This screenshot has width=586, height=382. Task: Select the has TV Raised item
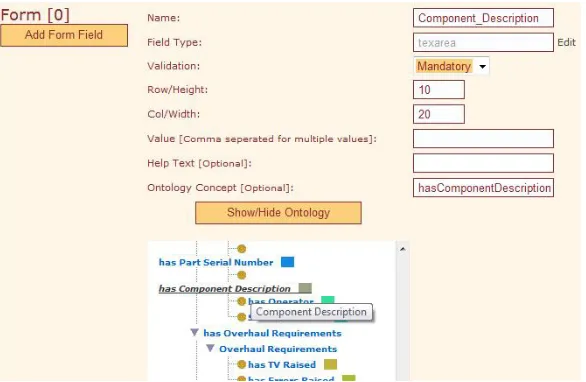pos(282,364)
